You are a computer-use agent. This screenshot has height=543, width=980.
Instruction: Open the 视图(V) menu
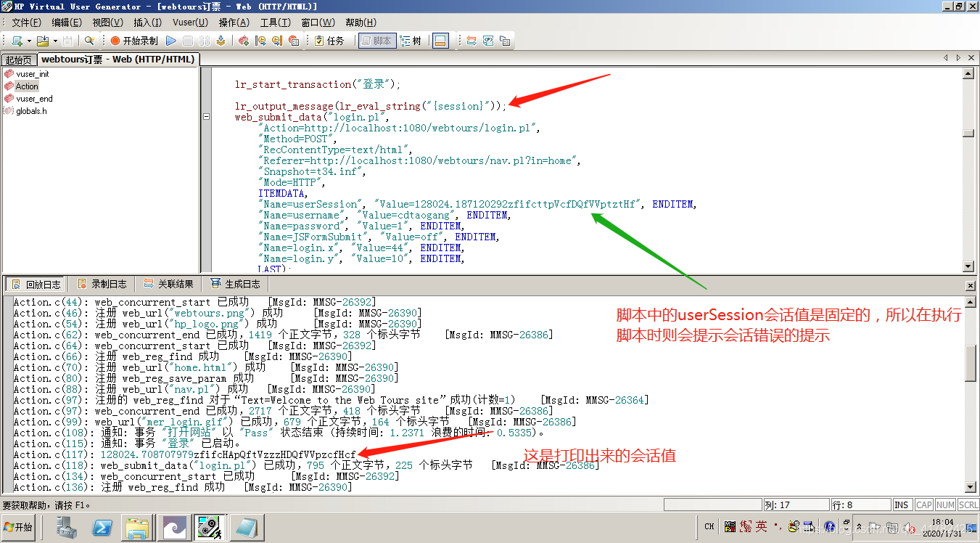tap(107, 23)
